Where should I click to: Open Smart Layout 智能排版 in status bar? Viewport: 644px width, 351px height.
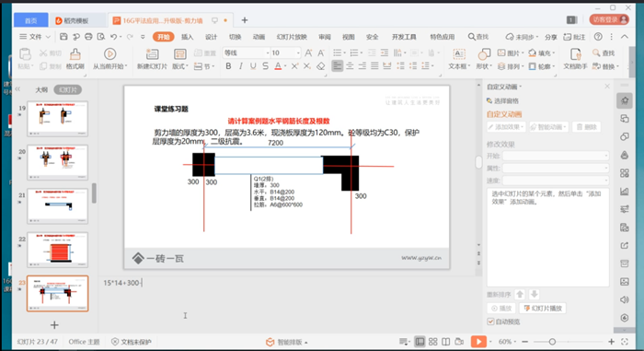(286, 342)
